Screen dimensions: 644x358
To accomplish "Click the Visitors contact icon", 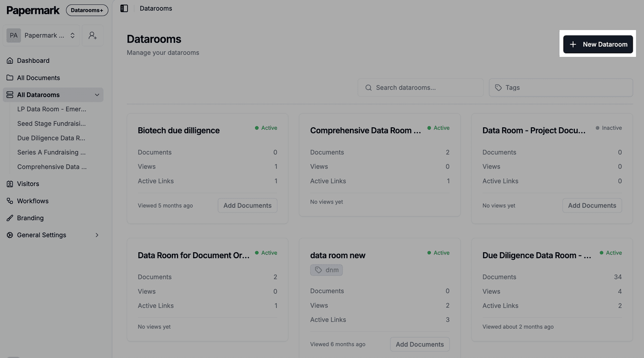I will pos(10,184).
